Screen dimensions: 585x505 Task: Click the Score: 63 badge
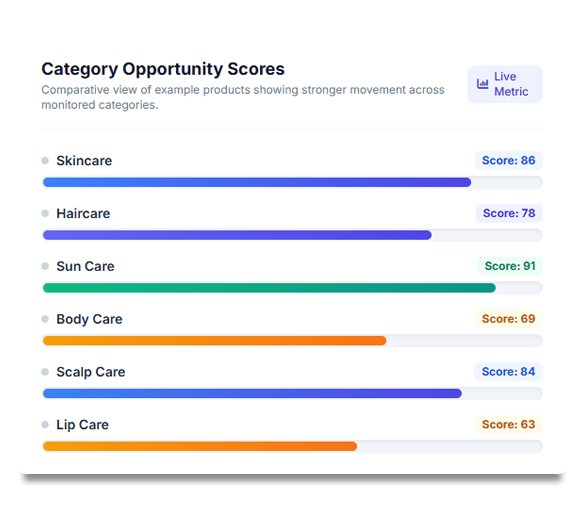coord(509,424)
